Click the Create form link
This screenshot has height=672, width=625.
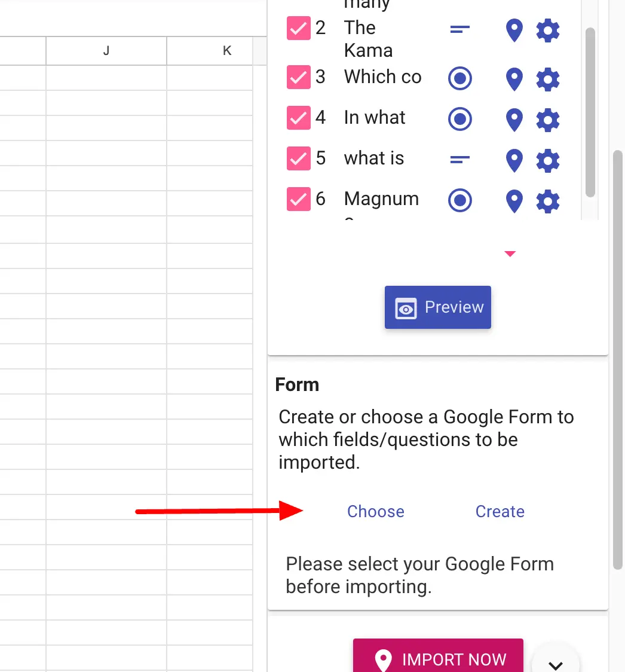500,512
